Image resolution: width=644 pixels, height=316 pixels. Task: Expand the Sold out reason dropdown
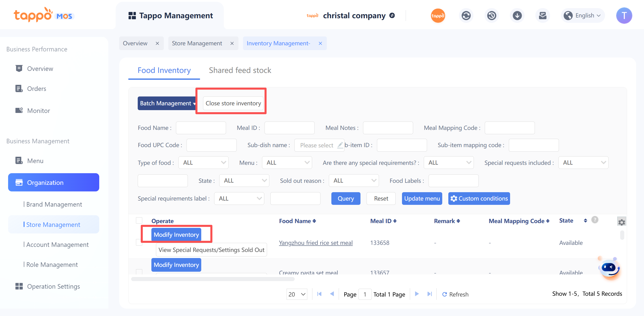354,181
